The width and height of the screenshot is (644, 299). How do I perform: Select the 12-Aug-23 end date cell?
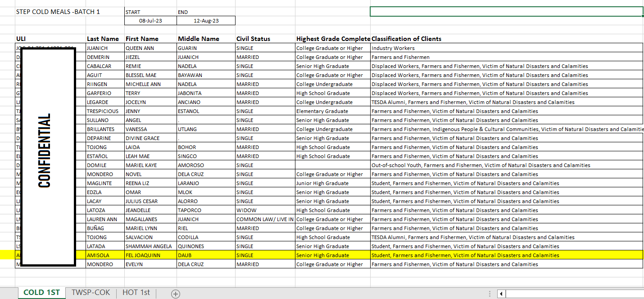[206, 21]
